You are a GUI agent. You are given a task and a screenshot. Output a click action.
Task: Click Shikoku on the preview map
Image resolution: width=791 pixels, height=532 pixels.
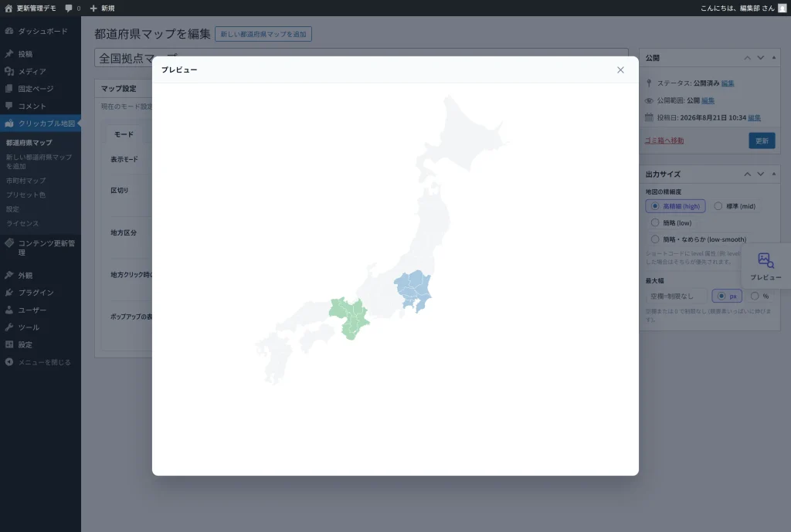(x=317, y=337)
